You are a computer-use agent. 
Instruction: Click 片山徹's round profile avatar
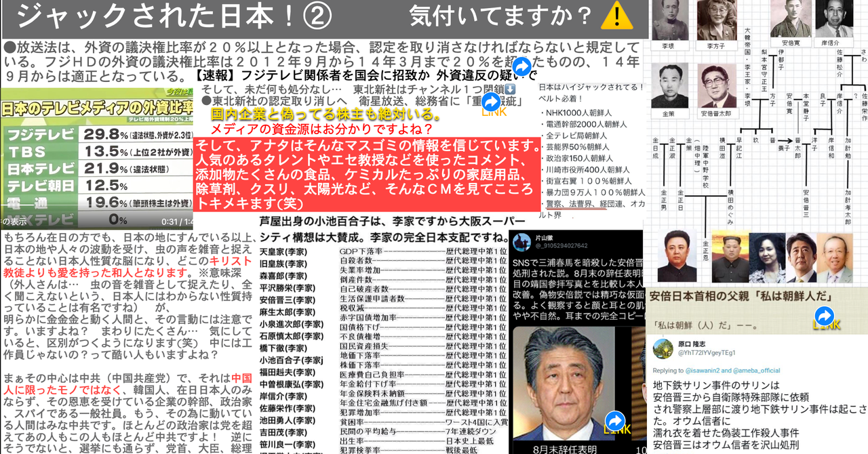[x=522, y=243]
